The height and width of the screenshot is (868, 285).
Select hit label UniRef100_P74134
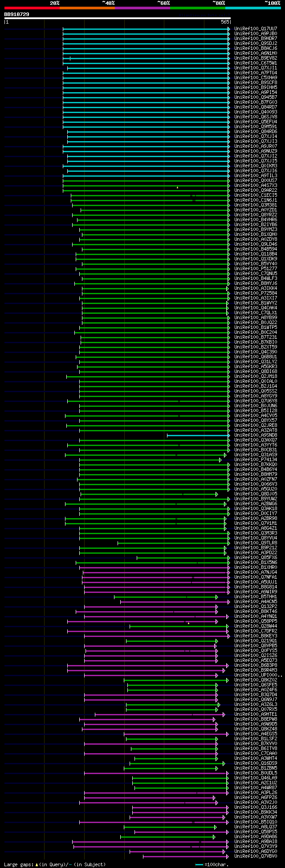point(256,459)
